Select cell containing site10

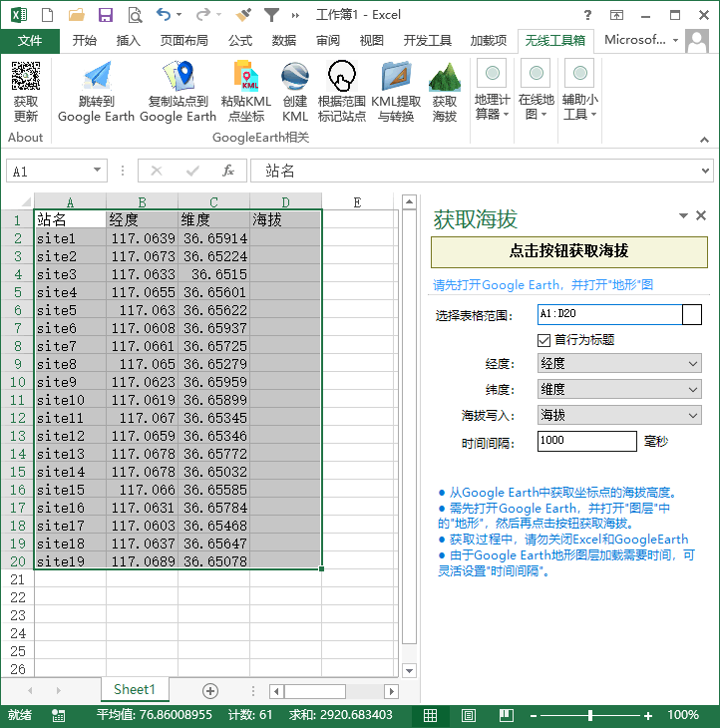pyautogui.click(x=70, y=400)
